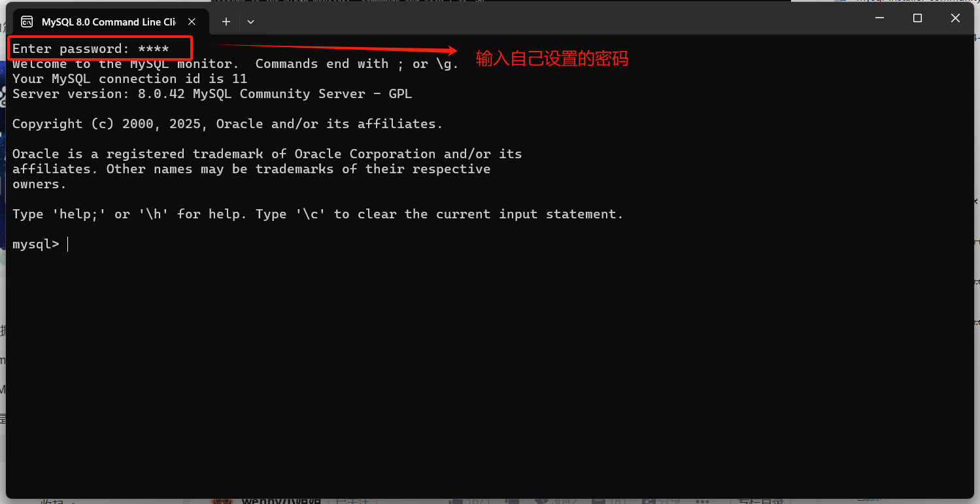The width and height of the screenshot is (980, 504).
Task: Click the terminal icon on the MySQL tab
Action: [x=27, y=21]
